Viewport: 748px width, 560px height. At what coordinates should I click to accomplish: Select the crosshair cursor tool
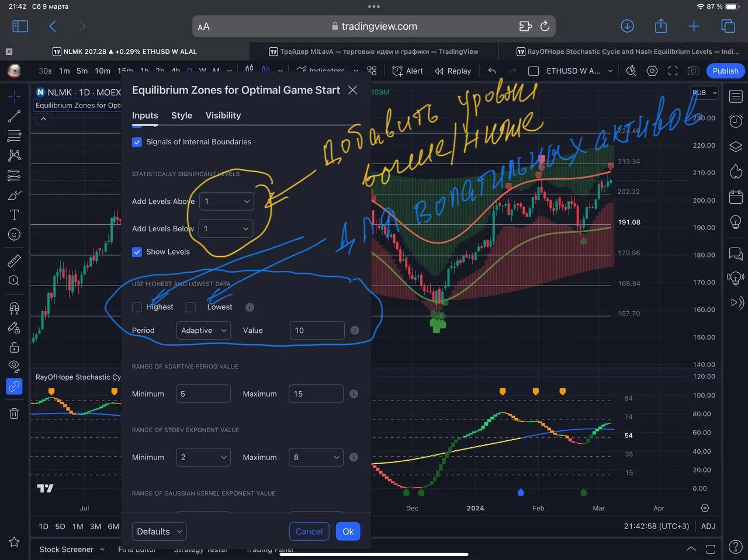[15, 96]
